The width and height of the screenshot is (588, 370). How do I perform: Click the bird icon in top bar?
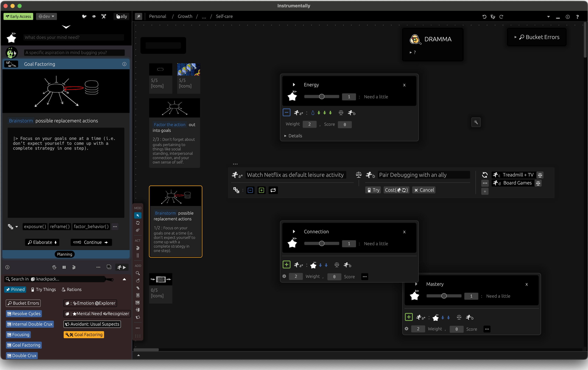[84, 16]
